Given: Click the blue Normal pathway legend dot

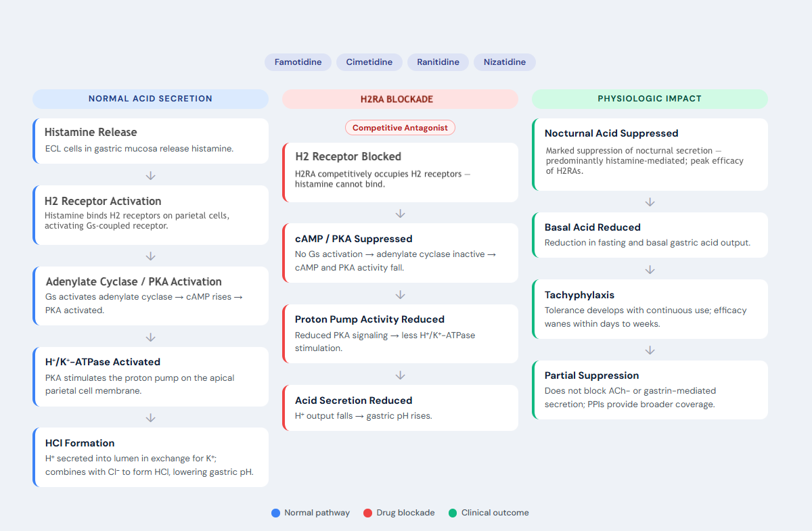Looking at the screenshot, I should tap(275, 513).
